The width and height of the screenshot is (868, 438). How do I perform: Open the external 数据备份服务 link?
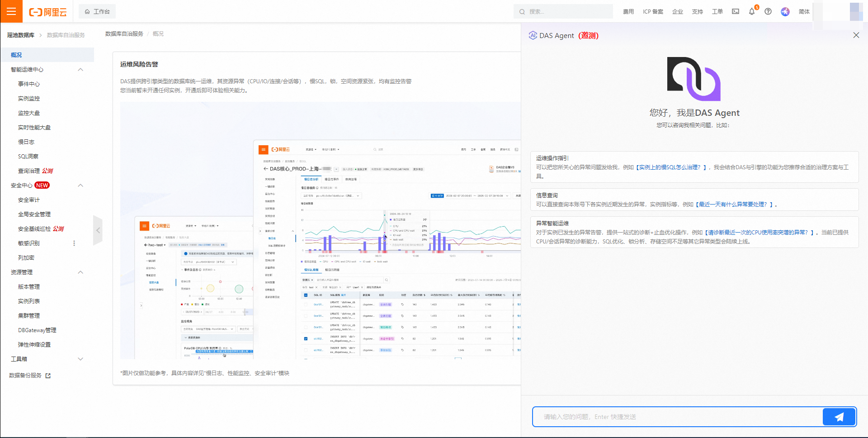click(30, 376)
